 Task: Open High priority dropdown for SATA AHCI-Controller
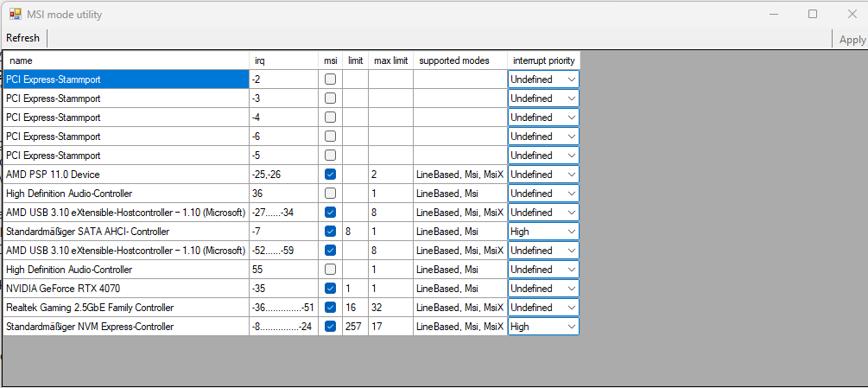click(x=543, y=232)
